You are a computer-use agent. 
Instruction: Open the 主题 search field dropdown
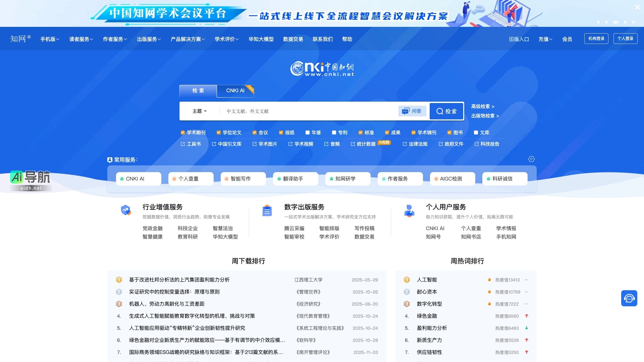tap(199, 111)
